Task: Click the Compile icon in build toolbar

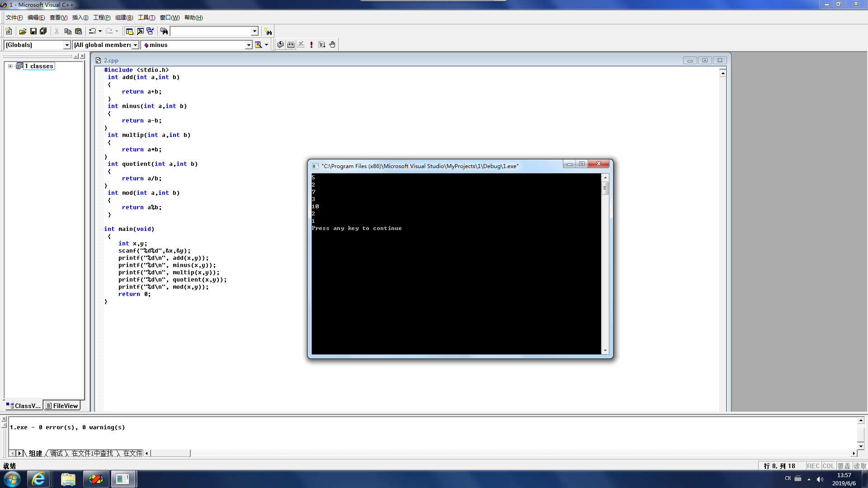Action: click(280, 45)
